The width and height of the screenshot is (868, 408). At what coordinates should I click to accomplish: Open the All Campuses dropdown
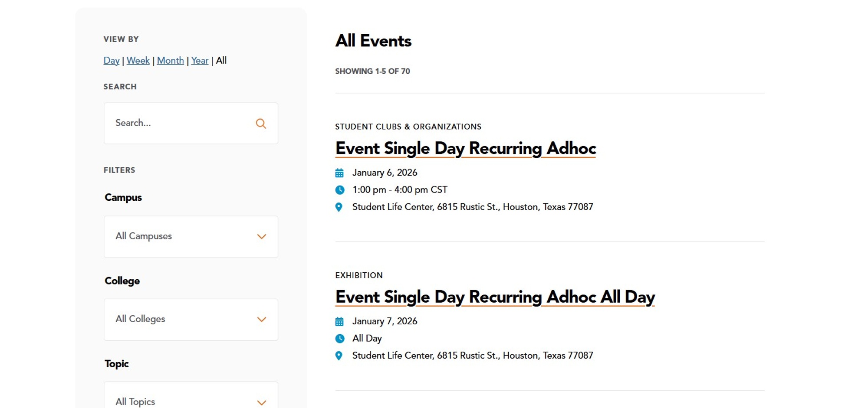[x=191, y=236]
